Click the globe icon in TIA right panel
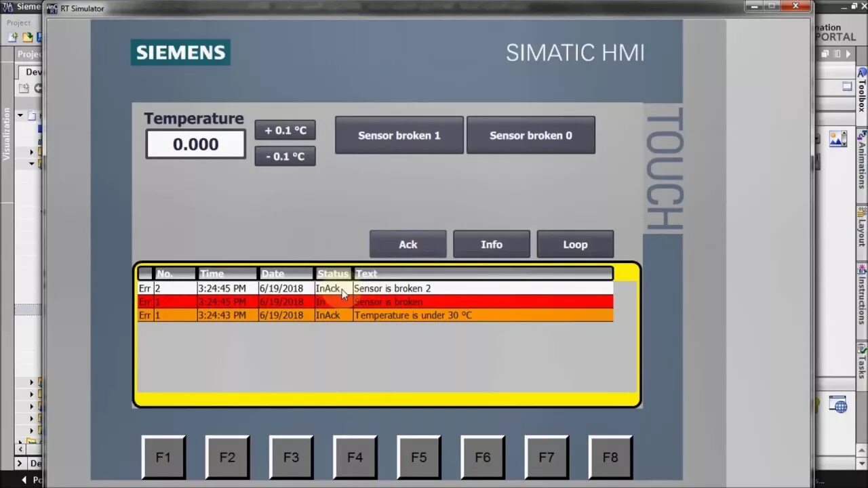Screen dimensions: 868x488 pos(838,405)
